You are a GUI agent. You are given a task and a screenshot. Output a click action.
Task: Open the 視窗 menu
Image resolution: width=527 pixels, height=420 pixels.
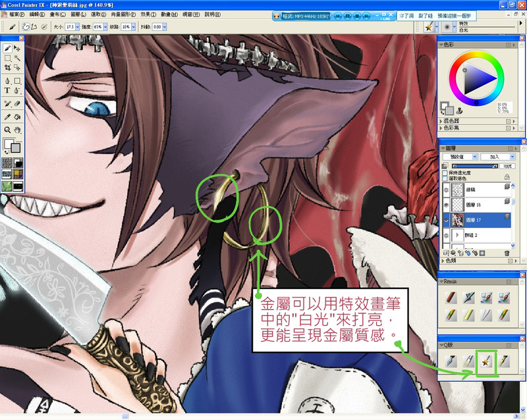pyautogui.click(x=191, y=14)
